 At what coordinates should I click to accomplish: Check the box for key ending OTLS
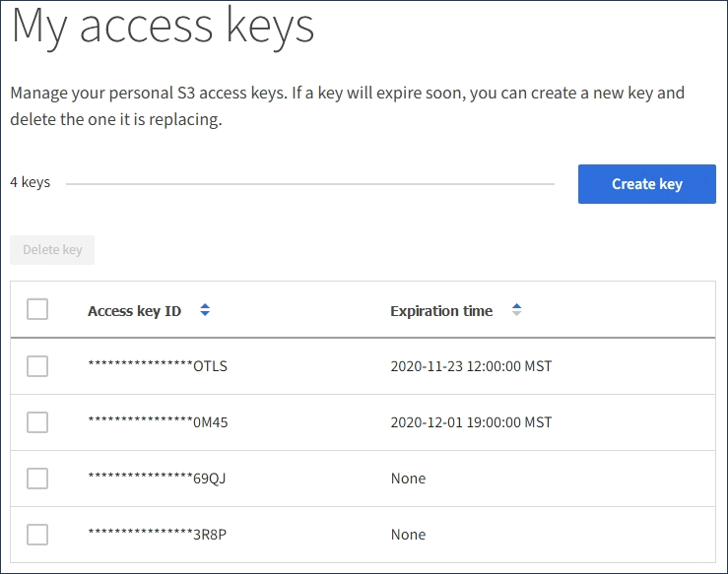coord(37,366)
